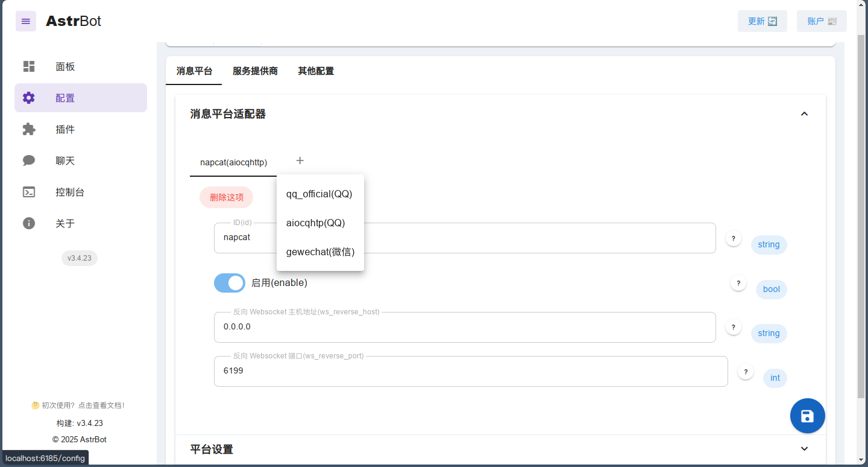This screenshot has width=868, height=467.
Task: Select gewechat(微信) in the dropdown list
Action: click(x=320, y=252)
